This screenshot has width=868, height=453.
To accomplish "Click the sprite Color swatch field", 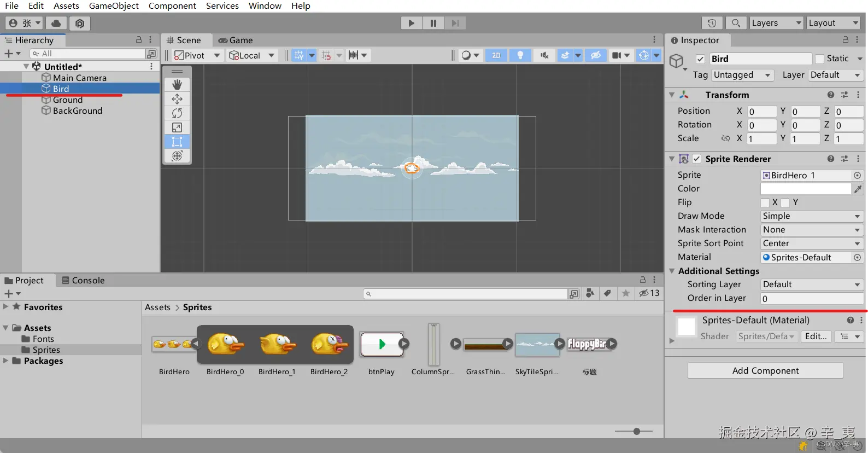I will point(806,189).
